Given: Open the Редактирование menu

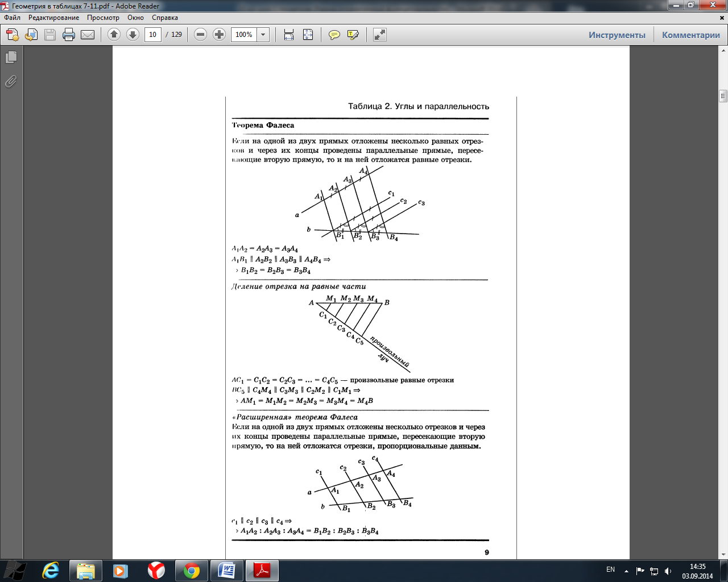Looking at the screenshot, I should [54, 18].
